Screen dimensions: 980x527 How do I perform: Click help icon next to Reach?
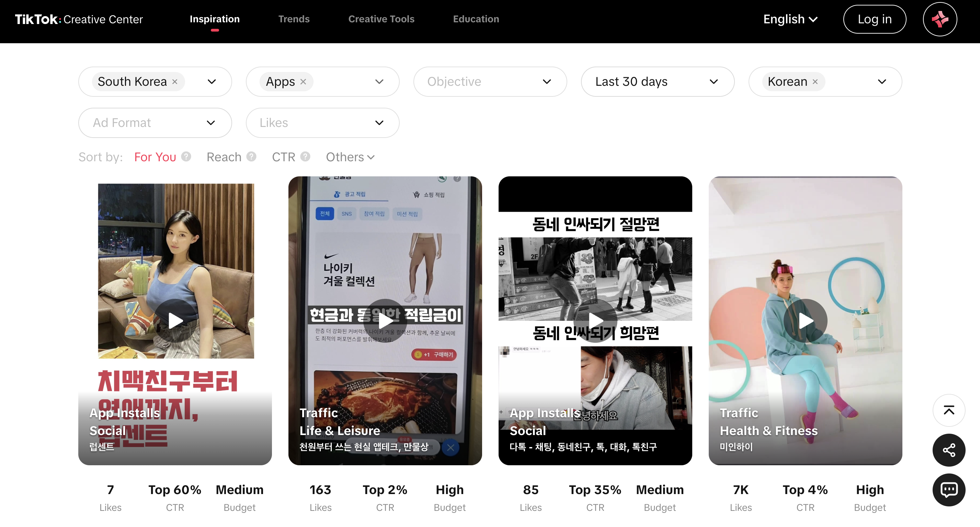(251, 157)
